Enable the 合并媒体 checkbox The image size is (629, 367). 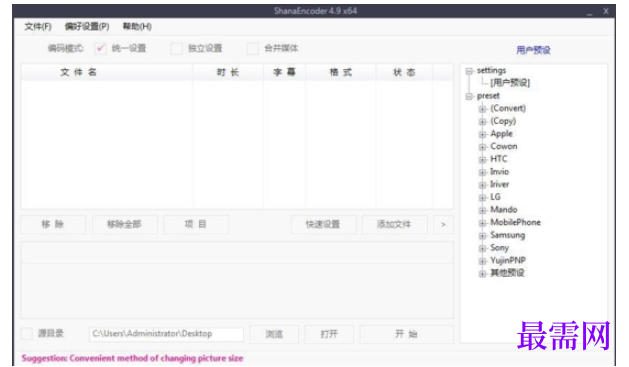point(252,49)
